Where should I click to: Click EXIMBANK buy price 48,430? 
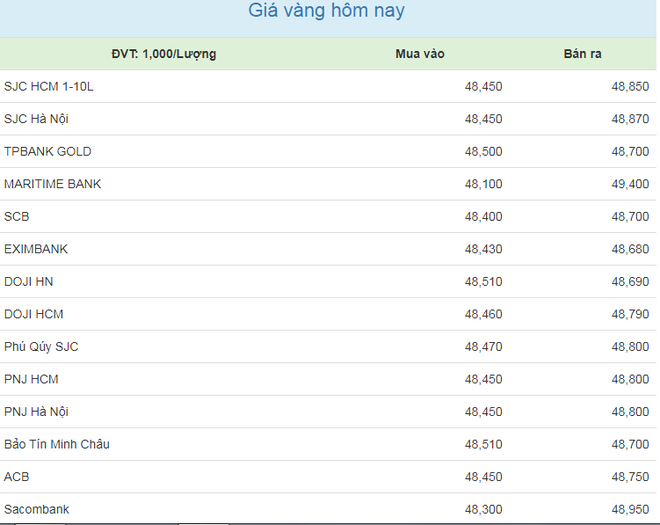pyautogui.click(x=484, y=249)
